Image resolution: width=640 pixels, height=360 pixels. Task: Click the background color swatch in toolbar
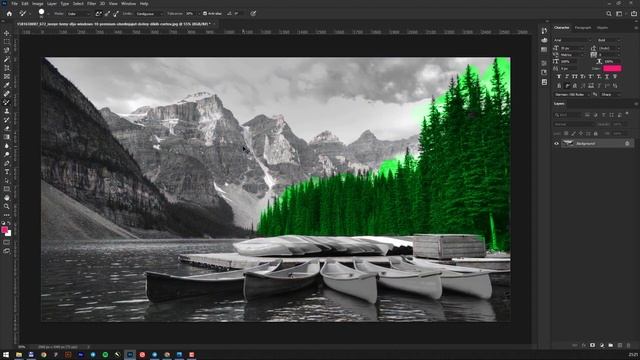8,233
